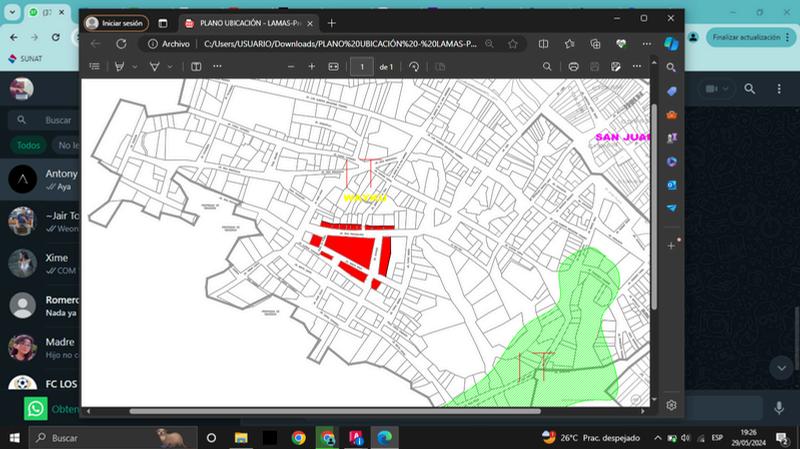Image resolution: width=800 pixels, height=449 pixels.
Task: Open FC LOS group chat in WhatsApp
Action: 40,382
